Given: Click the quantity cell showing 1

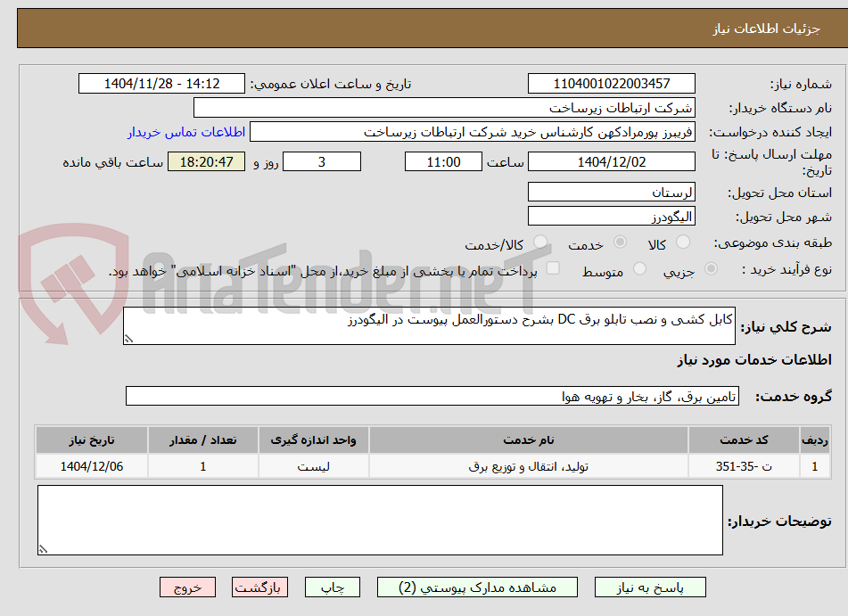Looking at the screenshot, I should click(x=203, y=466).
